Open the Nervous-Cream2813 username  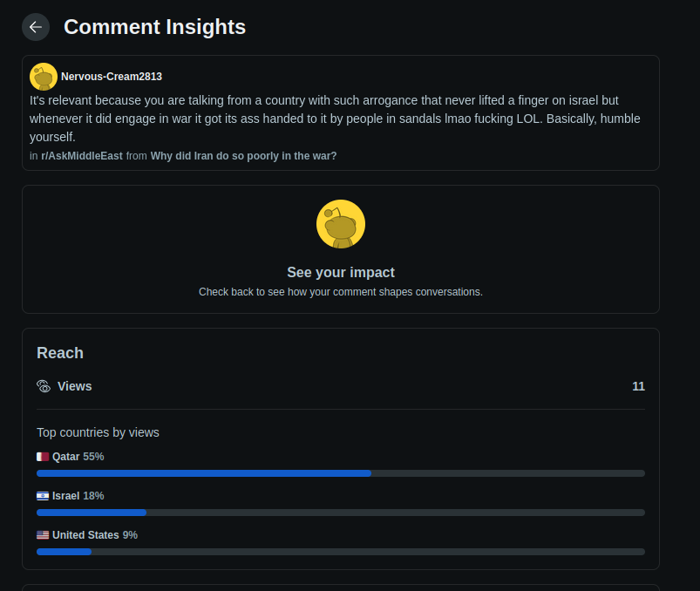click(112, 77)
